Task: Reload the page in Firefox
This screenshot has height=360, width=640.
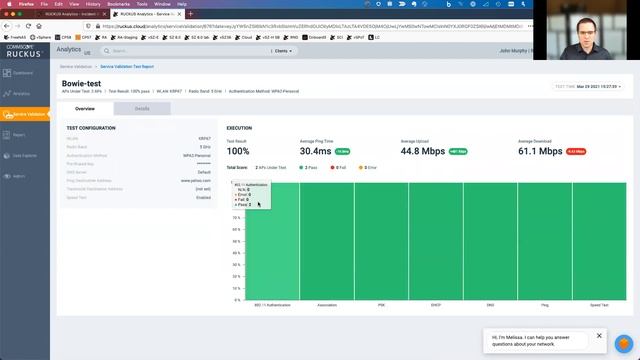Action: pos(28,26)
